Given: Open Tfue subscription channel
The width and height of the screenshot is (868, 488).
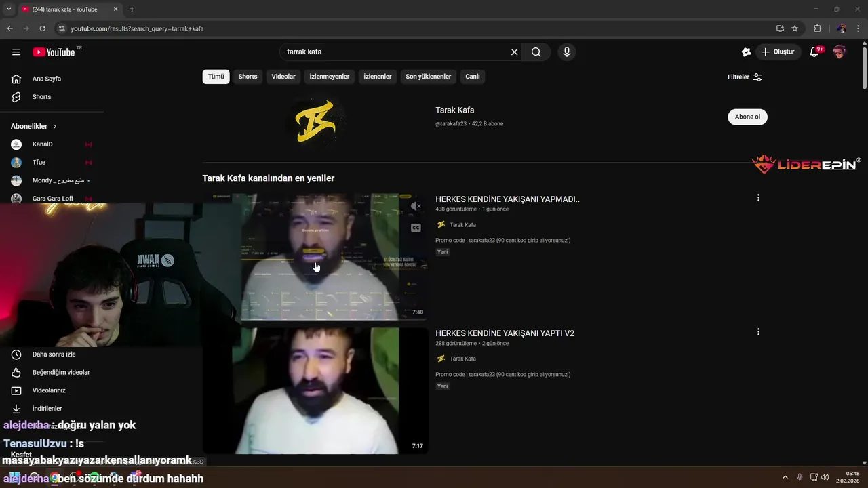Looking at the screenshot, I should pos(39,163).
